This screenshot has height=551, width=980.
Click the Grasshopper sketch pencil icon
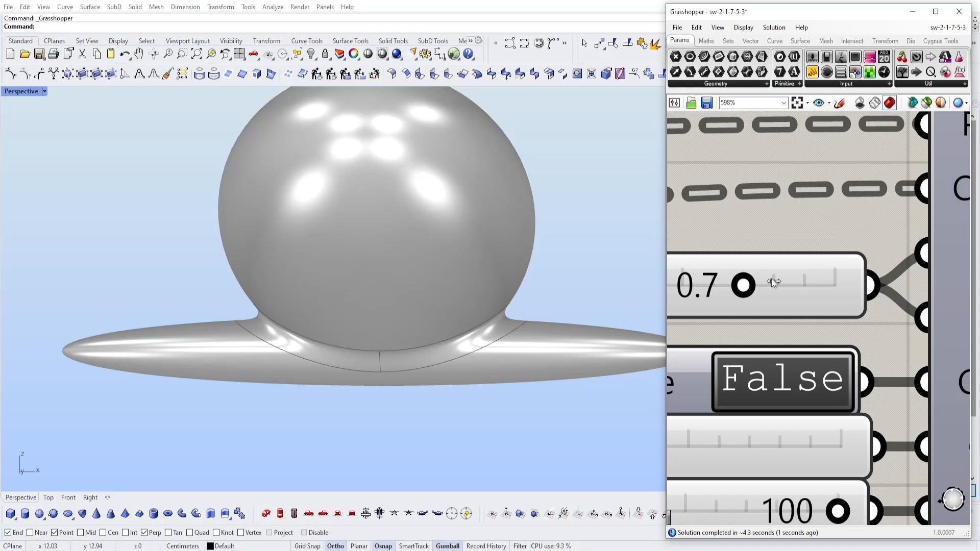(839, 103)
